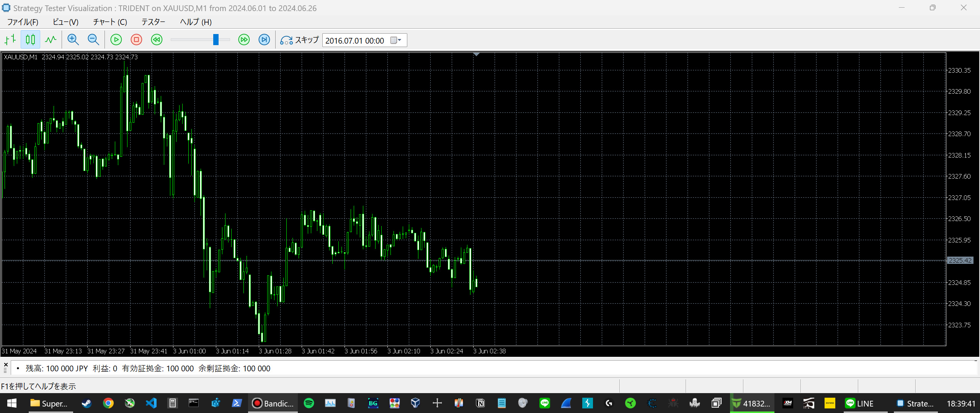Screen dimensions: 980x413
Task: Open the テスター menu
Action: click(x=153, y=22)
